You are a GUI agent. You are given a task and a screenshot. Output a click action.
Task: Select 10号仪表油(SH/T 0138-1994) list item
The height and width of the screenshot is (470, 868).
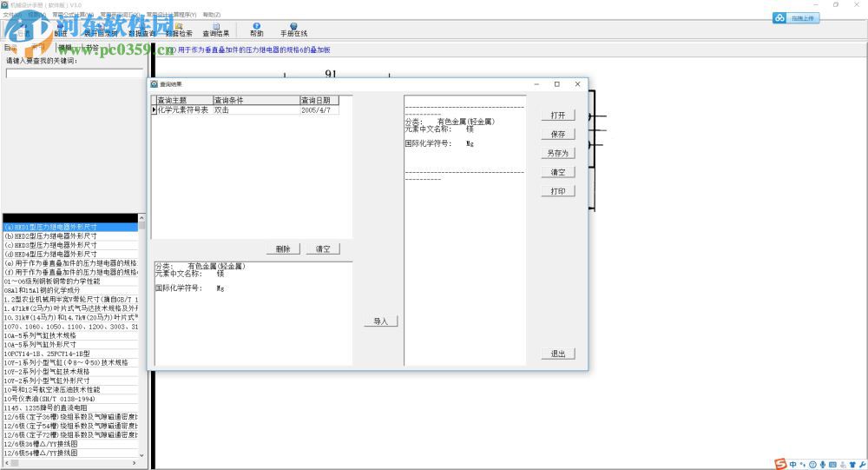(70, 399)
